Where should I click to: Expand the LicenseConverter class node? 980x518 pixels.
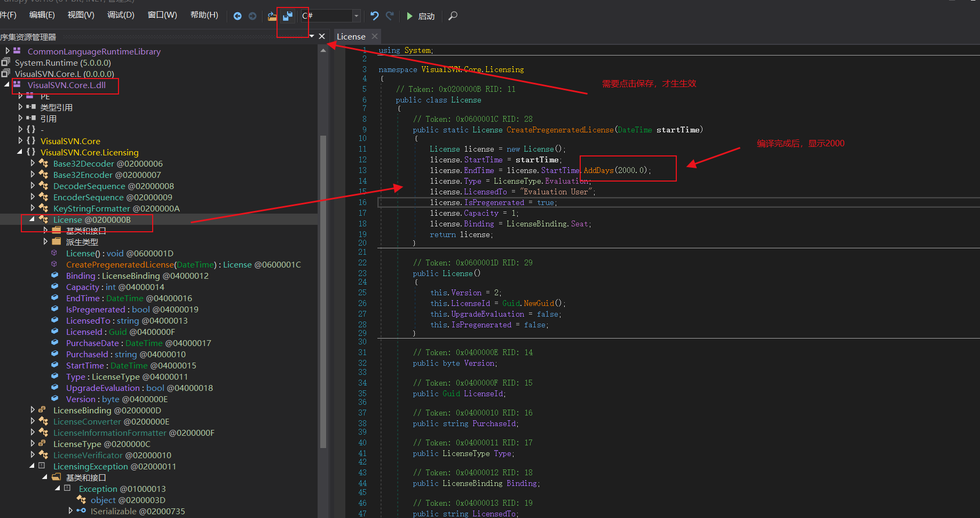pos(33,421)
